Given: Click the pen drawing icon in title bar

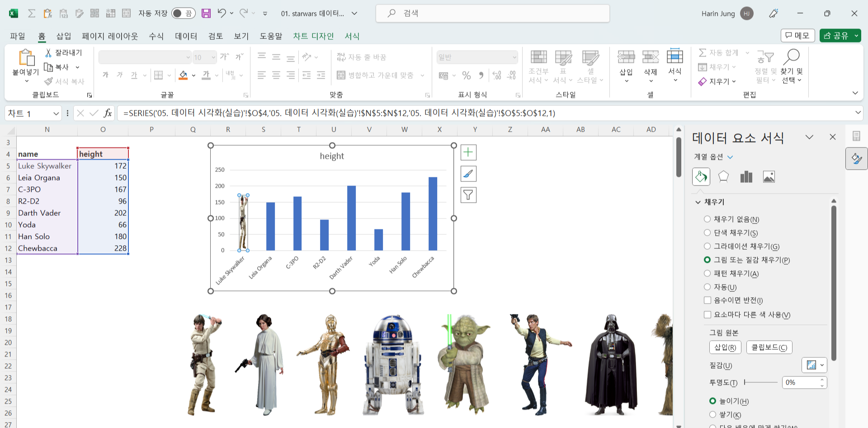Looking at the screenshot, I should (774, 14).
